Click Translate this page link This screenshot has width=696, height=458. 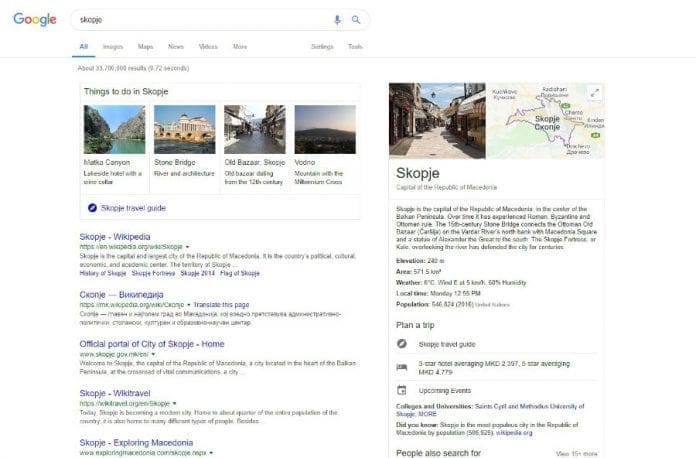221,303
